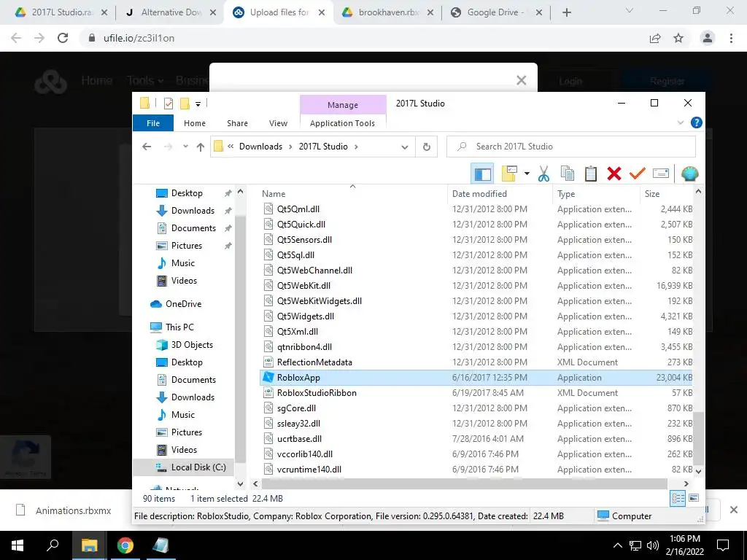The image size is (747, 560).
Task: Open pinned Downloads in Quick access
Action: pos(193,211)
